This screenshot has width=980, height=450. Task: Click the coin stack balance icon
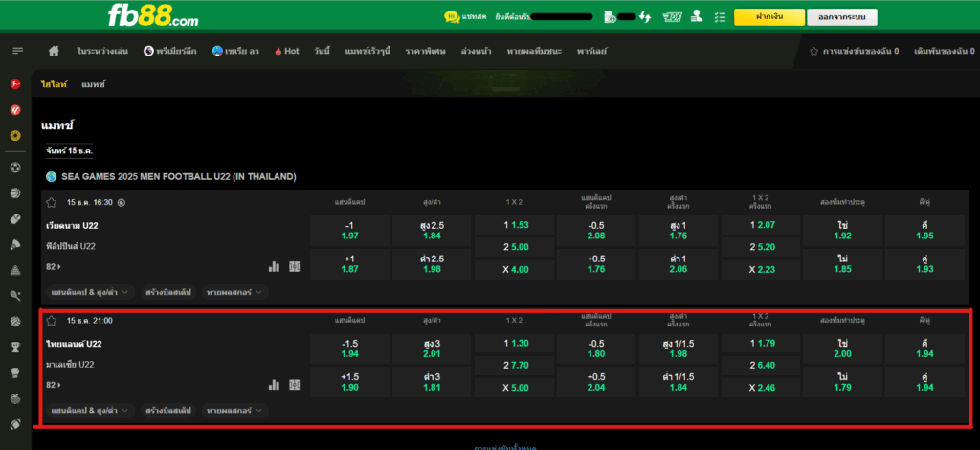tap(610, 17)
